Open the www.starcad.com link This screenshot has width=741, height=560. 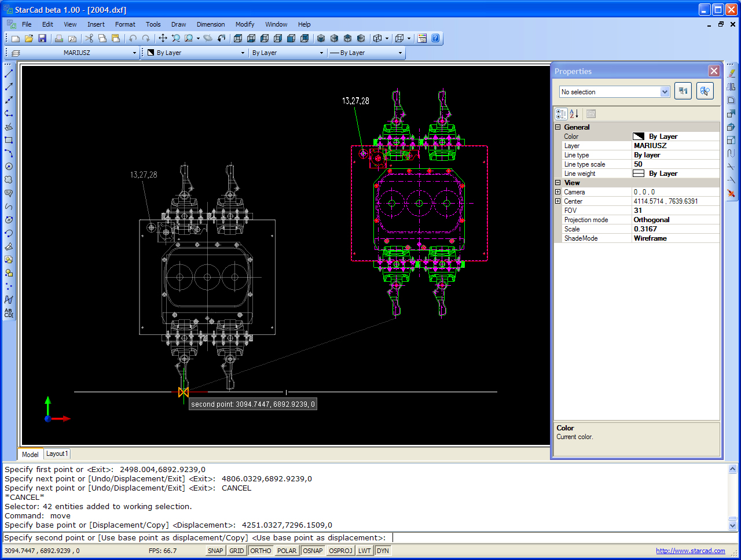(x=691, y=551)
